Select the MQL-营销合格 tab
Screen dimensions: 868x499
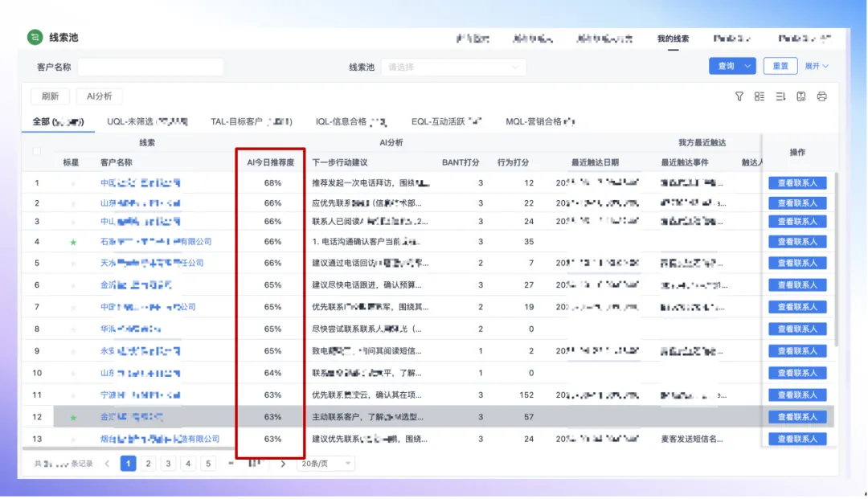pos(540,121)
